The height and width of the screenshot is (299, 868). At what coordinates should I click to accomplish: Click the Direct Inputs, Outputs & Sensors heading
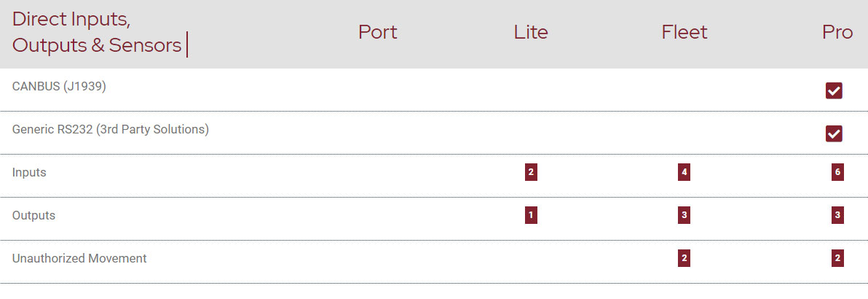97,32
